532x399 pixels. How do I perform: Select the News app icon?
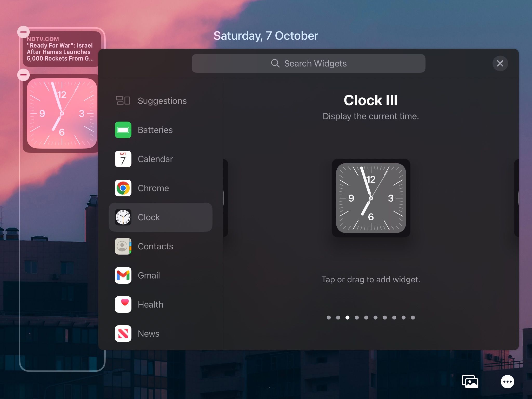click(x=123, y=334)
